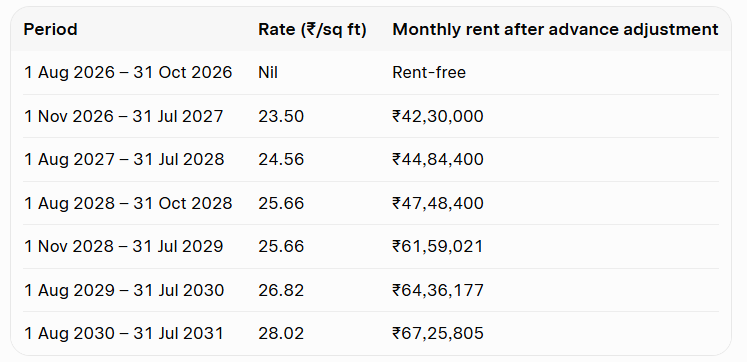Click the Nil rate cell
The width and height of the screenshot is (747, 362).
(x=268, y=72)
